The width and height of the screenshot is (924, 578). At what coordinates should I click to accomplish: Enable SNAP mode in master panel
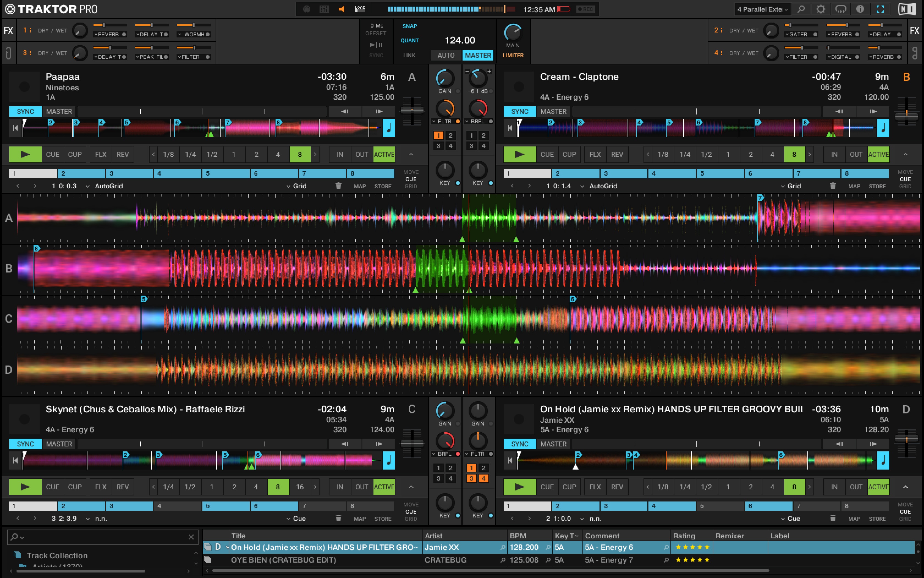[x=410, y=26]
